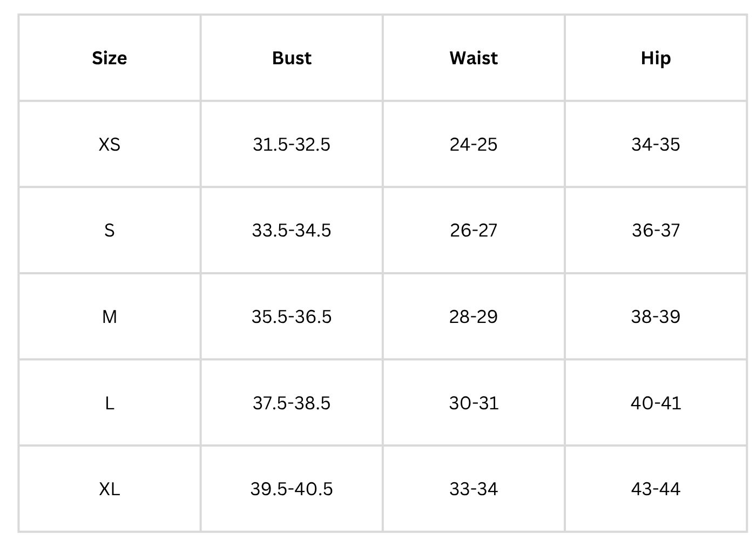The width and height of the screenshot is (756, 540).
Task: Click the M size cell
Action: tap(110, 316)
